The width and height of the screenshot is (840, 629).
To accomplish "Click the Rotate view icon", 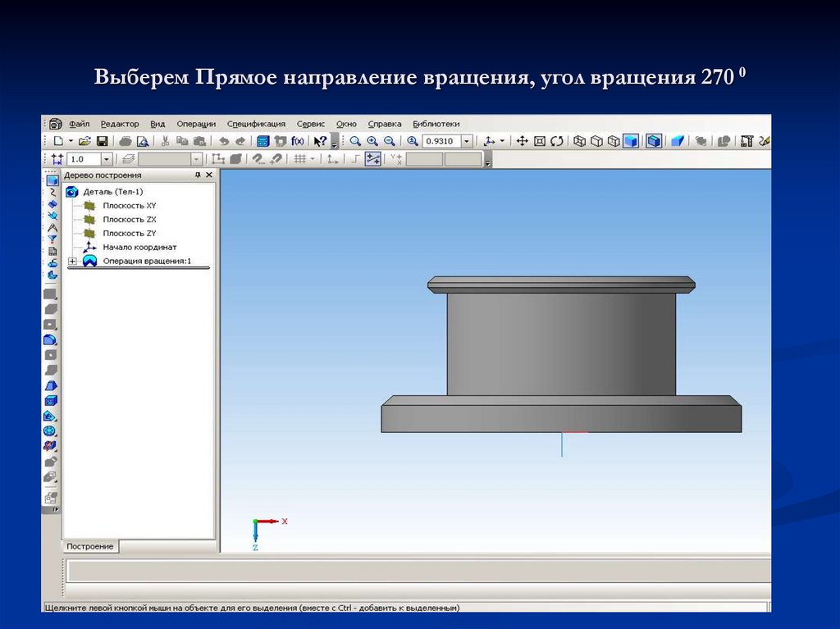I will click(557, 141).
